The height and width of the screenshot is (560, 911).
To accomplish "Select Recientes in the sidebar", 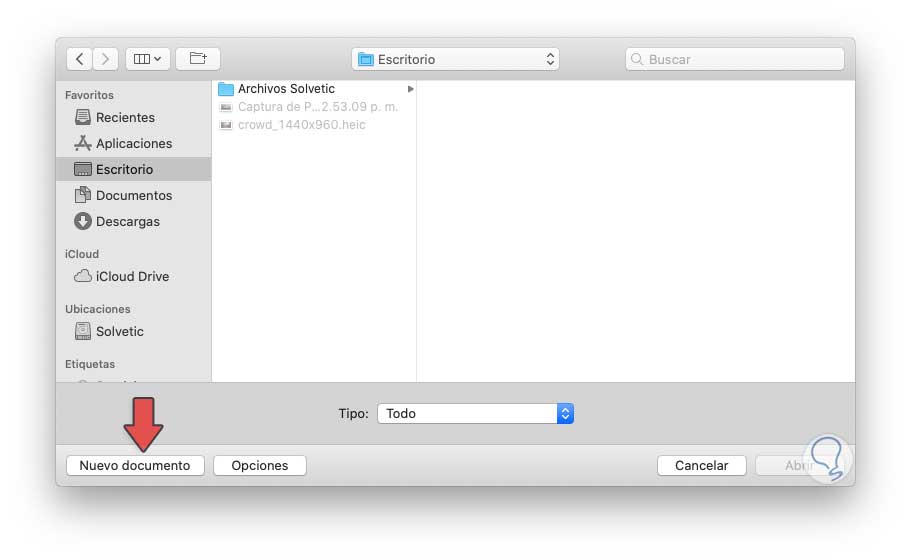I will [x=134, y=117].
